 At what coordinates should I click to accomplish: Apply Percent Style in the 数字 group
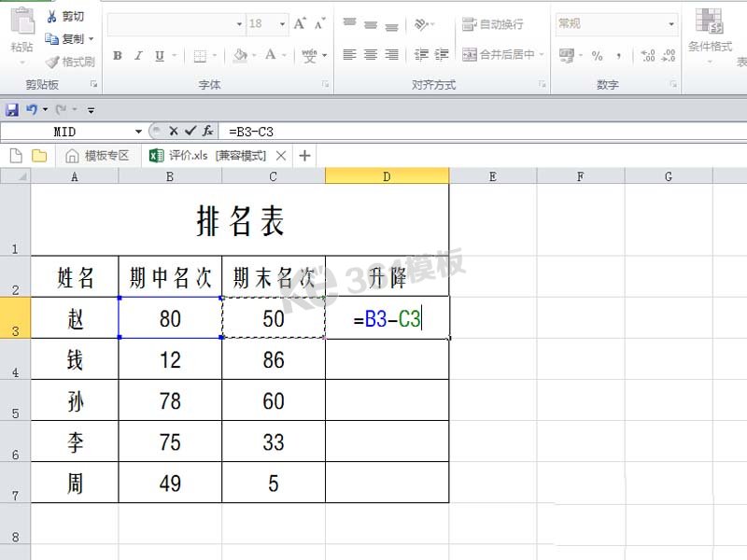(x=598, y=56)
